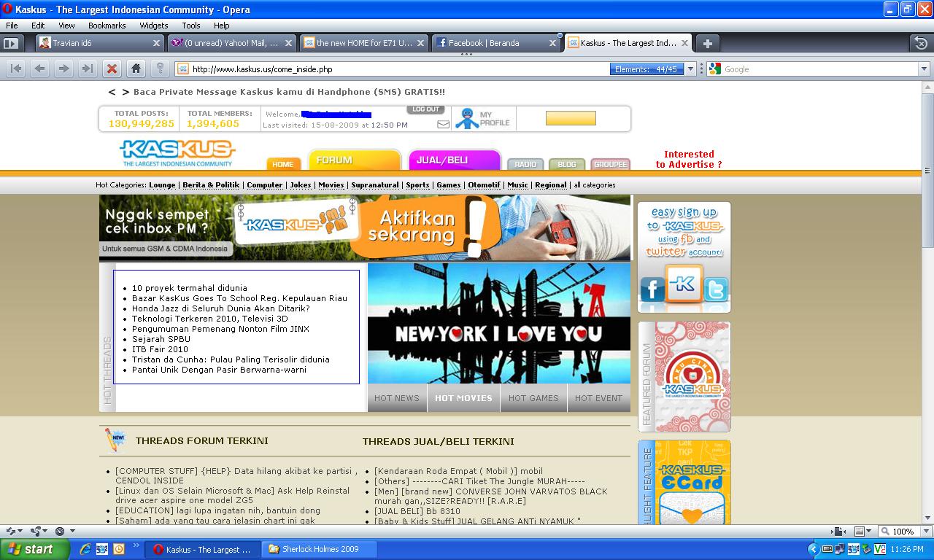Open Sherlock Holmes 2009 folder in taskbar
The height and width of the screenshot is (560, 934).
320,549
